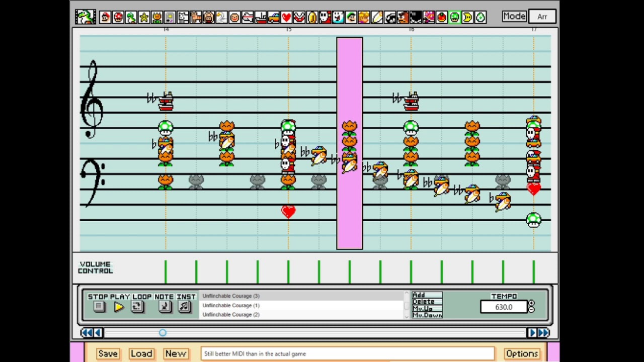This screenshot has height=362, width=644.
Task: Choose the Car instrument
Action: click(274, 17)
